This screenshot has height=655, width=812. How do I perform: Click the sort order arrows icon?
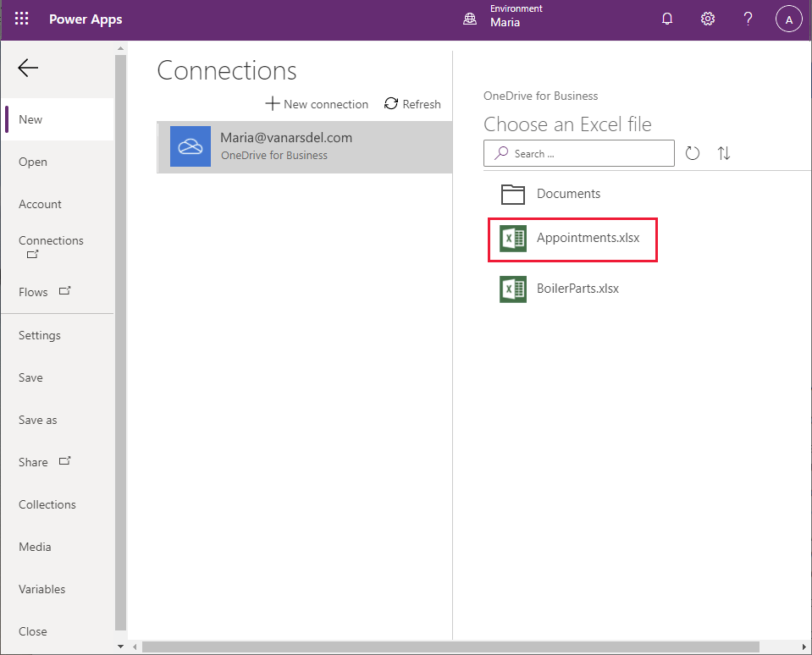point(724,153)
